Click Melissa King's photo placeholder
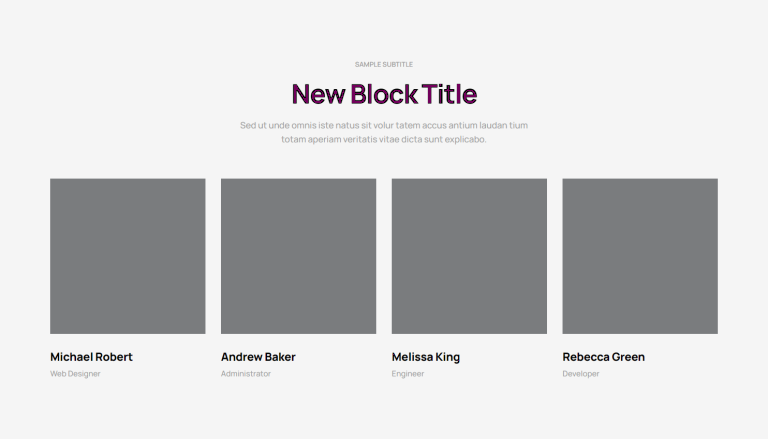Image resolution: width=768 pixels, height=439 pixels. point(469,256)
